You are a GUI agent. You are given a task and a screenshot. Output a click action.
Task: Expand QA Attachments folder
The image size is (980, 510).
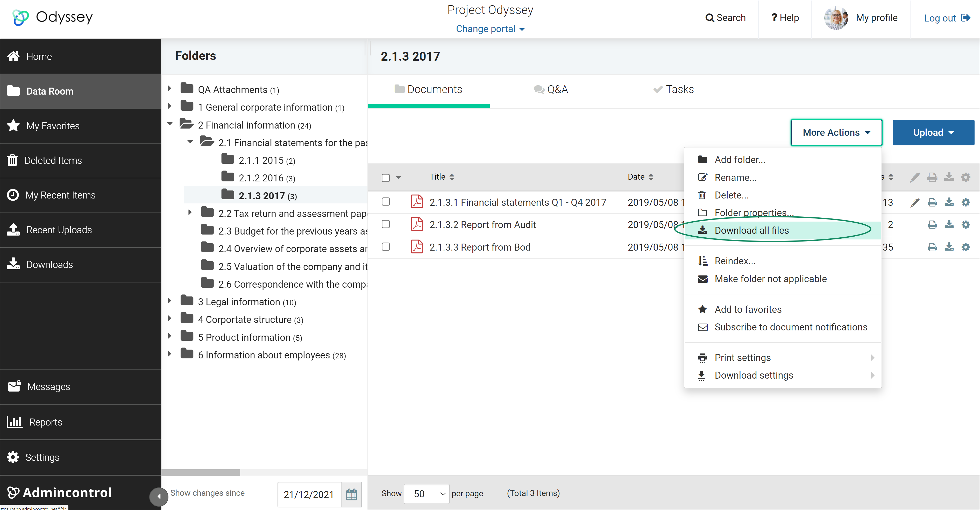[170, 88]
